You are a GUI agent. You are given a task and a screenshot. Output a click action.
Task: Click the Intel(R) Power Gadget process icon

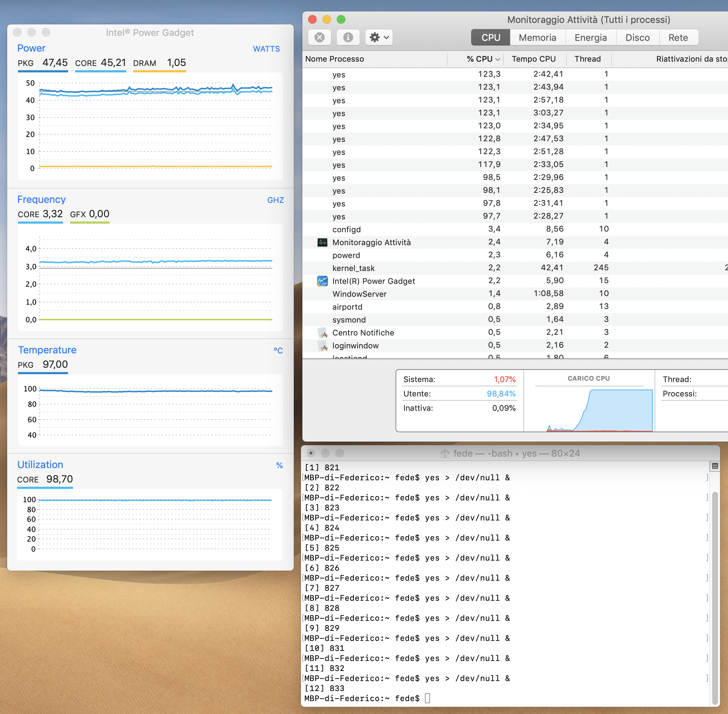click(322, 281)
